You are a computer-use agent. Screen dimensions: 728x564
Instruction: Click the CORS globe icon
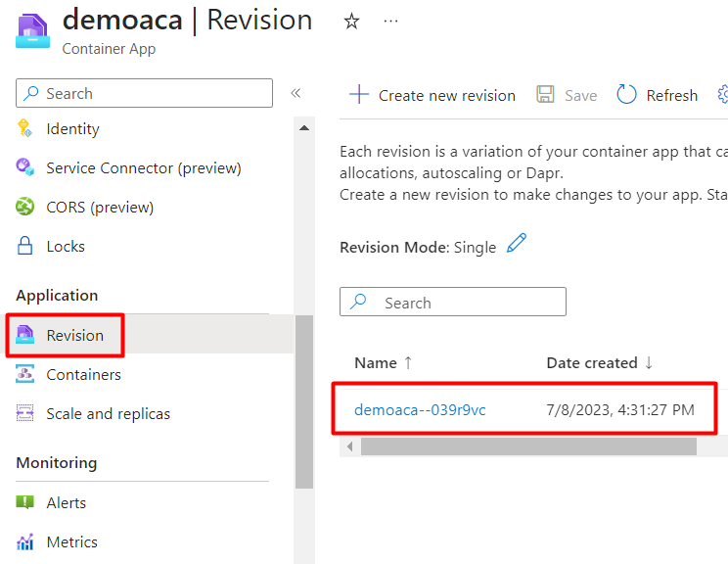(24, 207)
